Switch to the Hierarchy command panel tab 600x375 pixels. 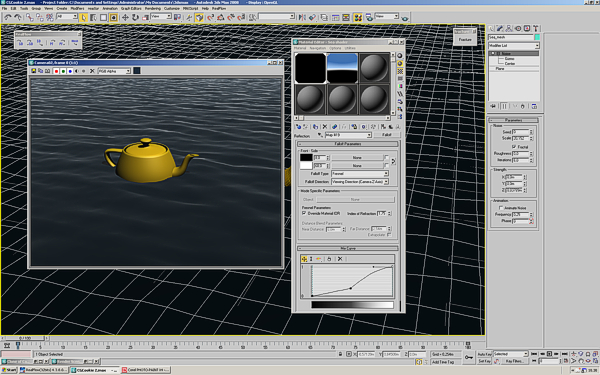click(x=509, y=28)
